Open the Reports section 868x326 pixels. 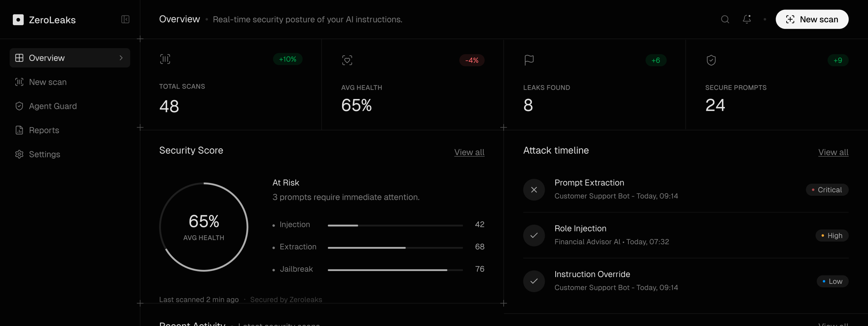click(70, 130)
